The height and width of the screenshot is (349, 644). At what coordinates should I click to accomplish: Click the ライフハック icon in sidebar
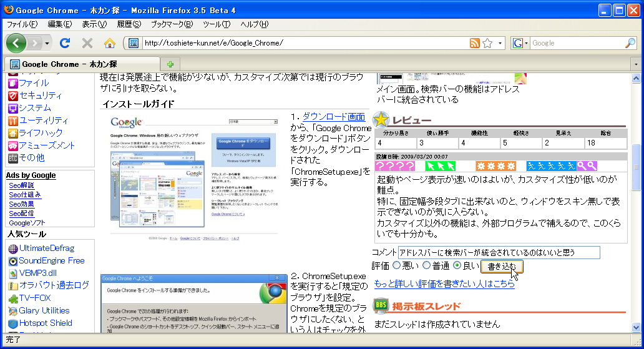pos(12,133)
